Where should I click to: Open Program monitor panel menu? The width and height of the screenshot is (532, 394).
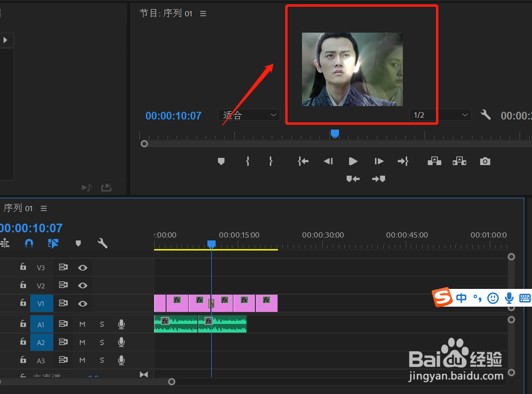tap(203, 13)
